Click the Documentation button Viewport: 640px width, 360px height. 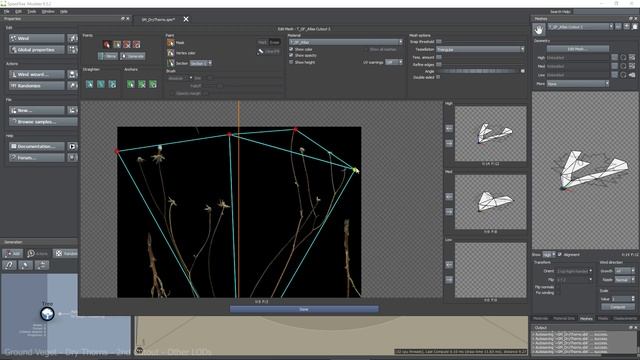(37, 146)
